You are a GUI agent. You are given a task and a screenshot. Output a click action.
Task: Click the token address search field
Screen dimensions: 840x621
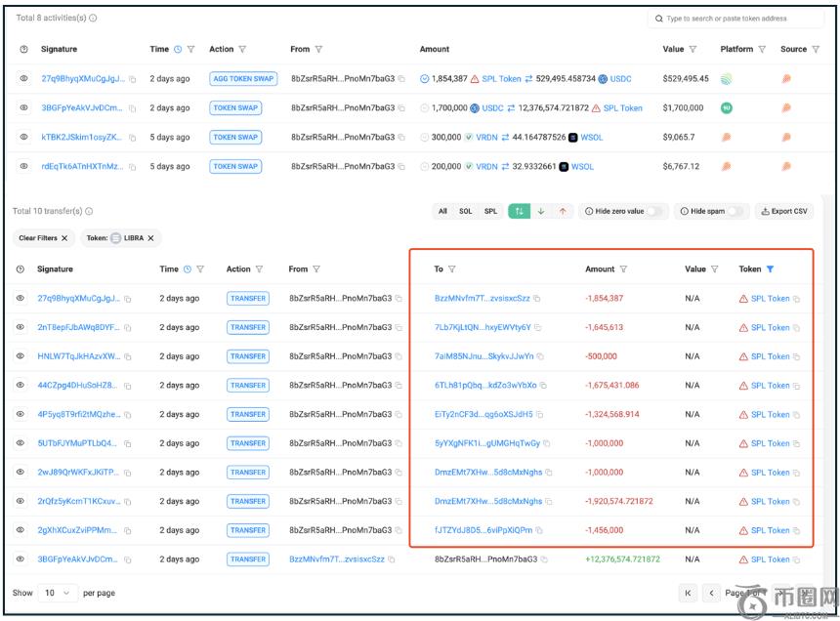coord(736,19)
